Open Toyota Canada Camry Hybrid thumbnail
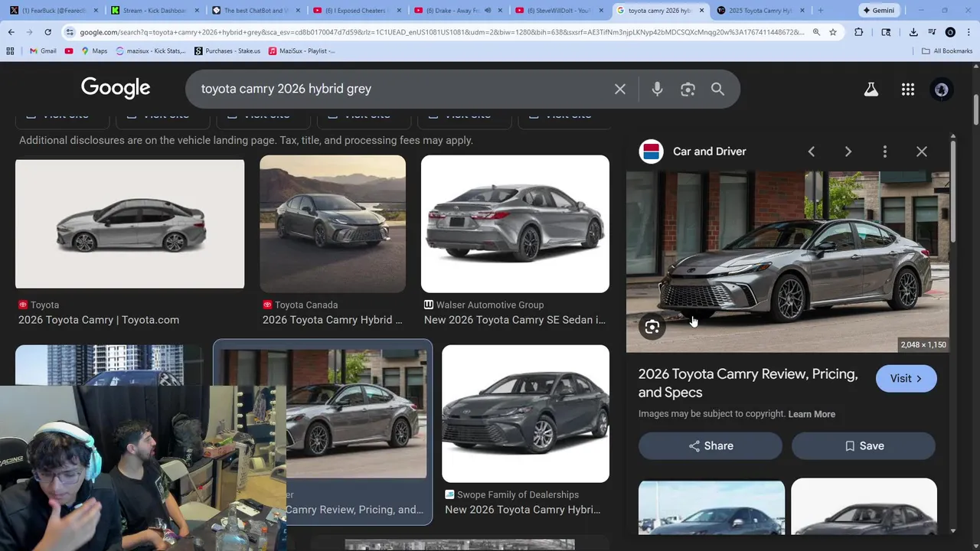This screenshot has width=980, height=551. (332, 223)
